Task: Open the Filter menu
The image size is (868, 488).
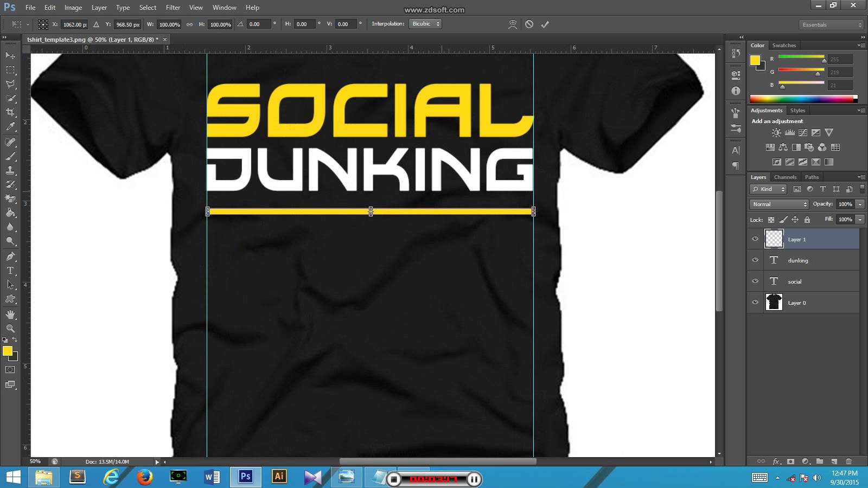Action: (x=173, y=8)
